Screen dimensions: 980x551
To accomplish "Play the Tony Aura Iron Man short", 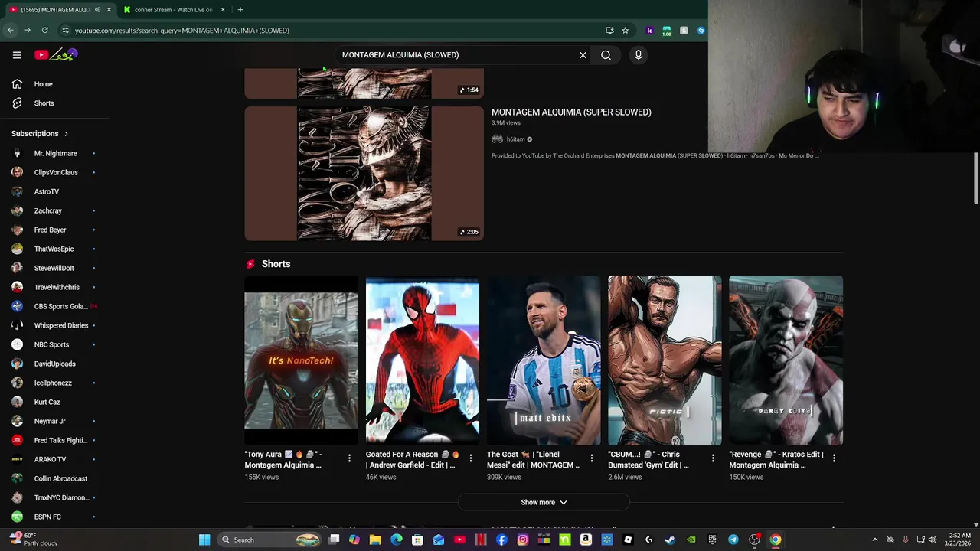I will pyautogui.click(x=301, y=360).
